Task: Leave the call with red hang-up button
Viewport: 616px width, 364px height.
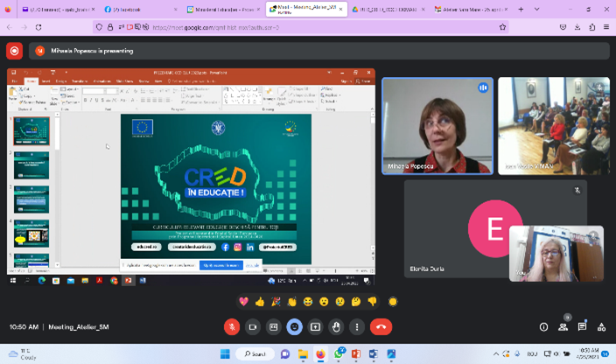Action: pyautogui.click(x=381, y=326)
